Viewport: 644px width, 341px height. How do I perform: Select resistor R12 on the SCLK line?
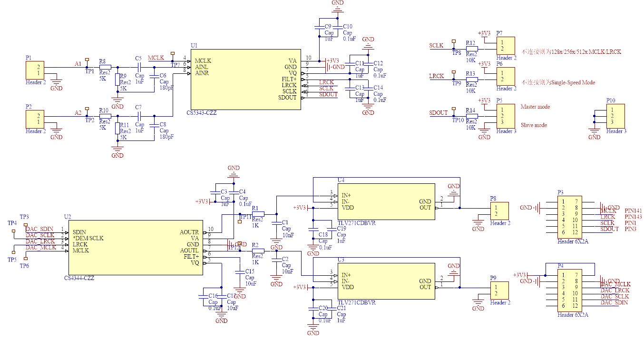tap(471, 49)
